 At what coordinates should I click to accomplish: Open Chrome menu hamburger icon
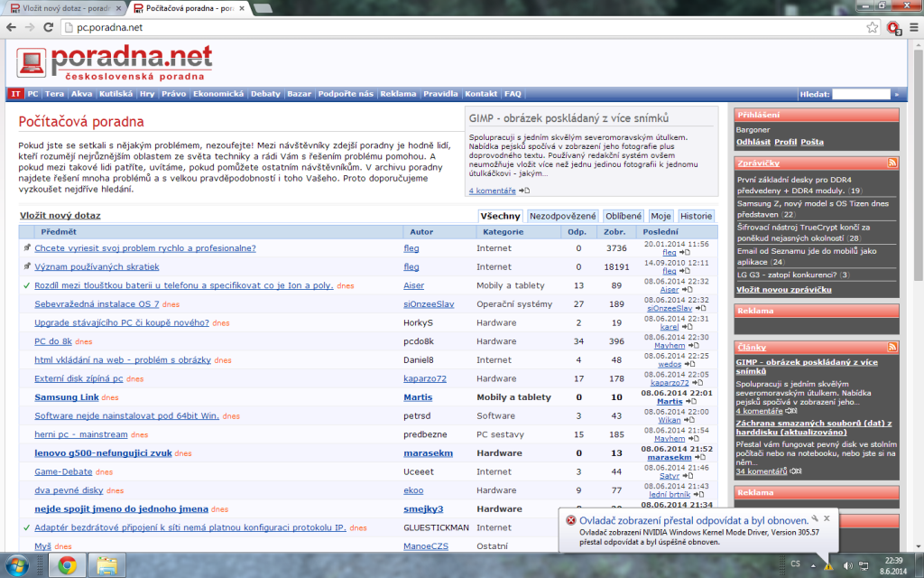click(x=914, y=27)
